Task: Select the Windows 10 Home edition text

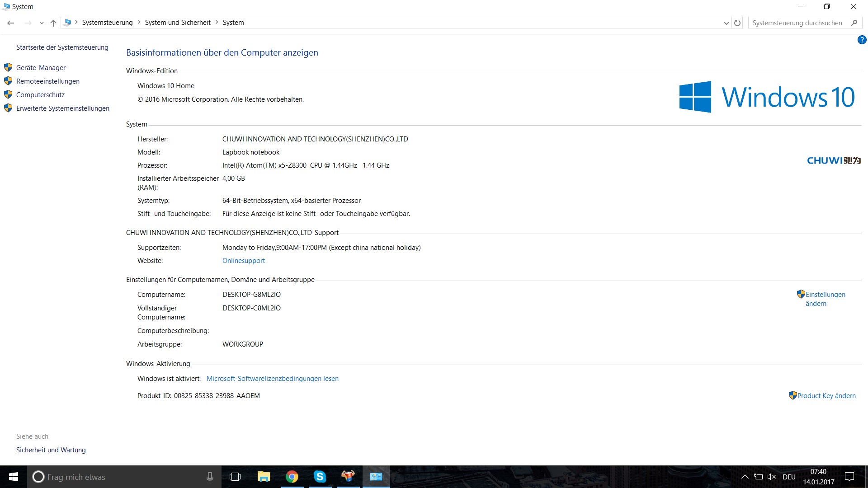Action: [166, 86]
